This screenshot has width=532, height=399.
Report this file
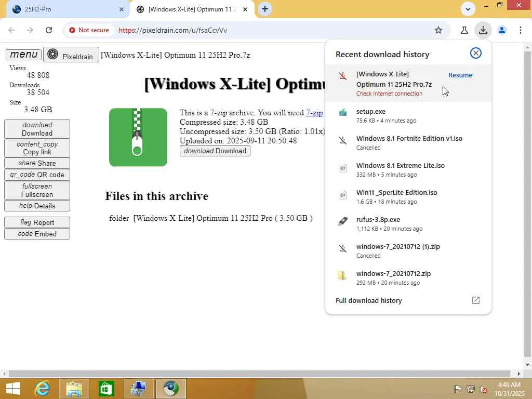click(37, 222)
